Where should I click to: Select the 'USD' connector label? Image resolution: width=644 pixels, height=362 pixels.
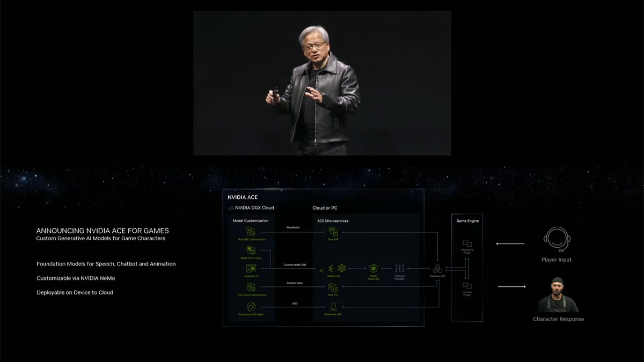click(x=295, y=303)
